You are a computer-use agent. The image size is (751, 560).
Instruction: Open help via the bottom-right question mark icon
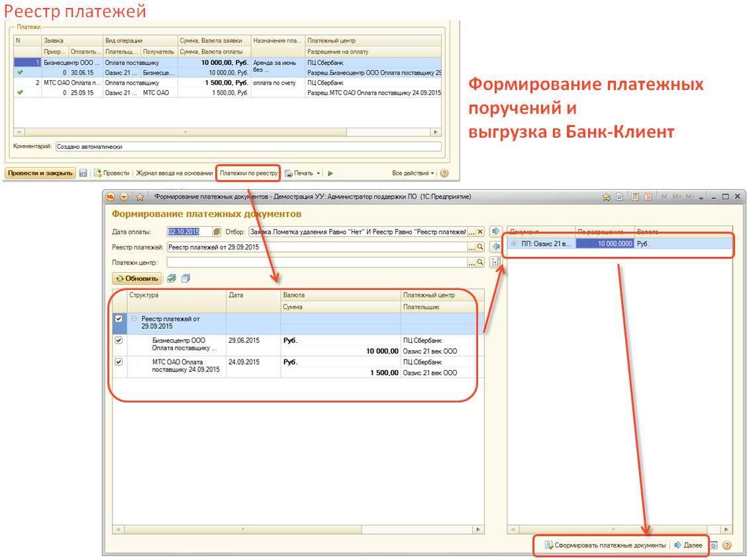pyautogui.click(x=726, y=545)
